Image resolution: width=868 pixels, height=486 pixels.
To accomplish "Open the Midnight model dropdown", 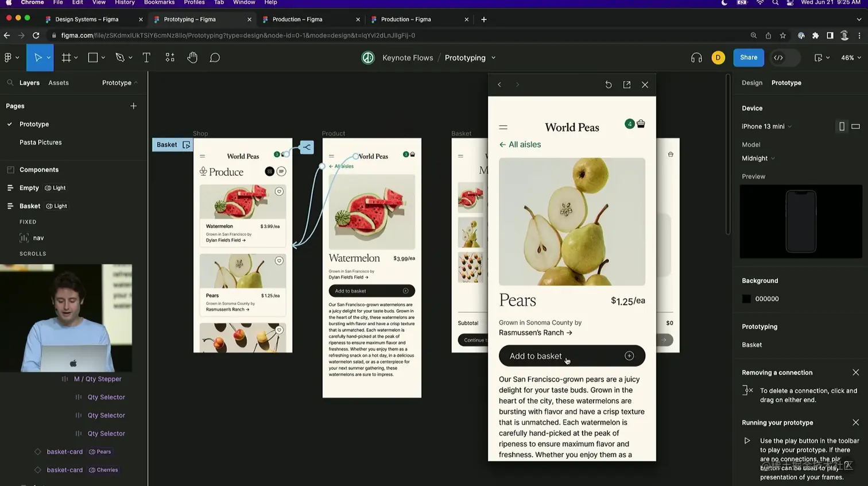I will click(x=758, y=159).
